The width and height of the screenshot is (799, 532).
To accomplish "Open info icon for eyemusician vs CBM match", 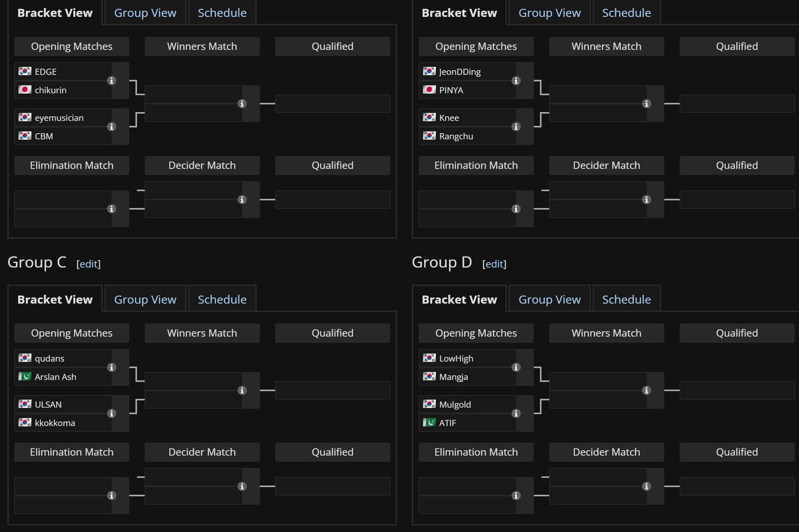I will 112,127.
